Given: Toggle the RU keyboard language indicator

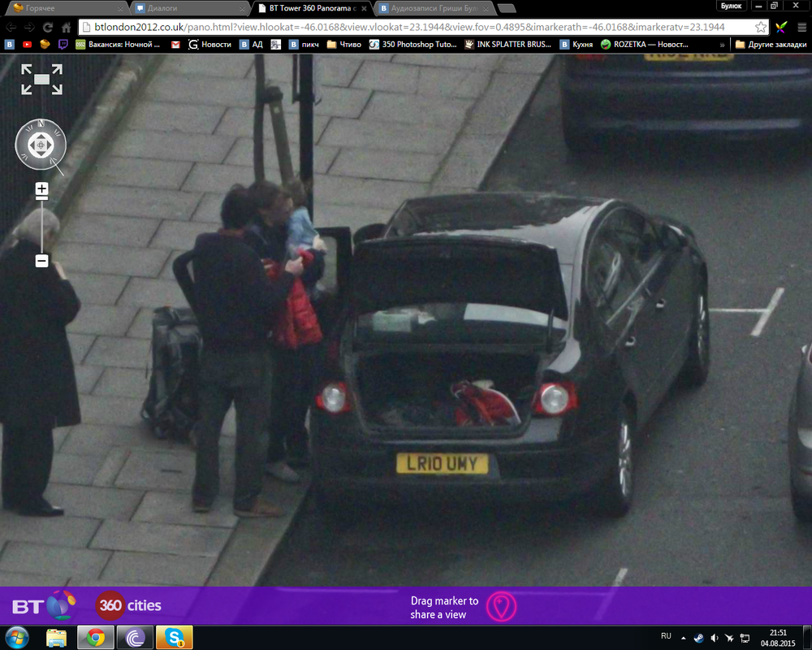Looking at the screenshot, I should [666, 635].
